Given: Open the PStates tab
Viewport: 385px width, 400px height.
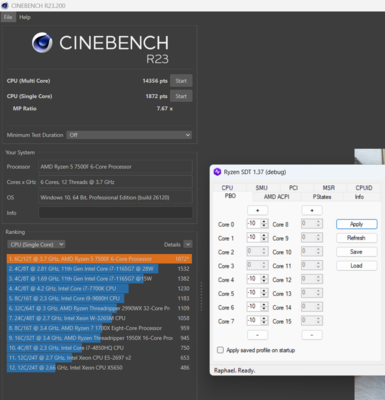Looking at the screenshot, I should (x=322, y=197).
